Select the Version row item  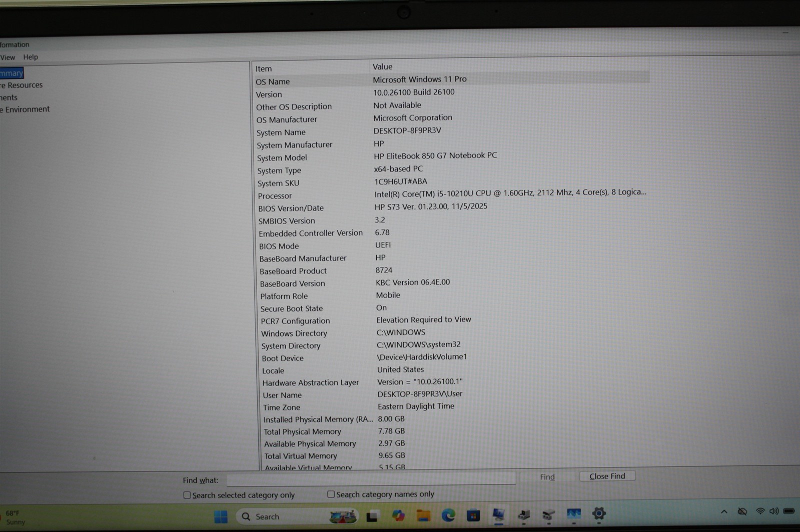[x=269, y=94]
